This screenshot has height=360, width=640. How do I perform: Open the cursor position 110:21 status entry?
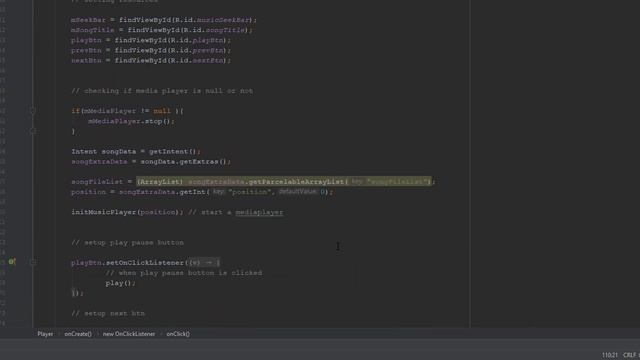(610, 355)
